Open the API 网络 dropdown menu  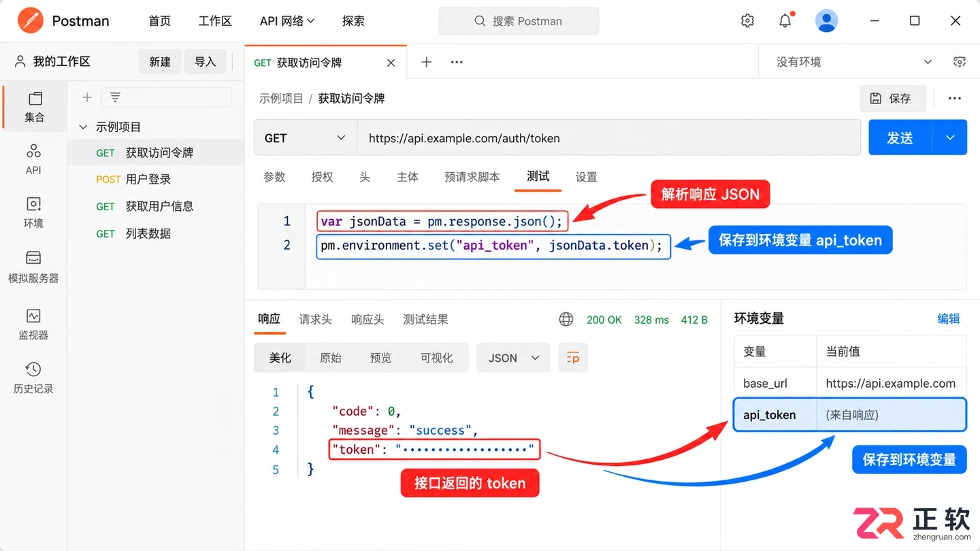click(287, 21)
